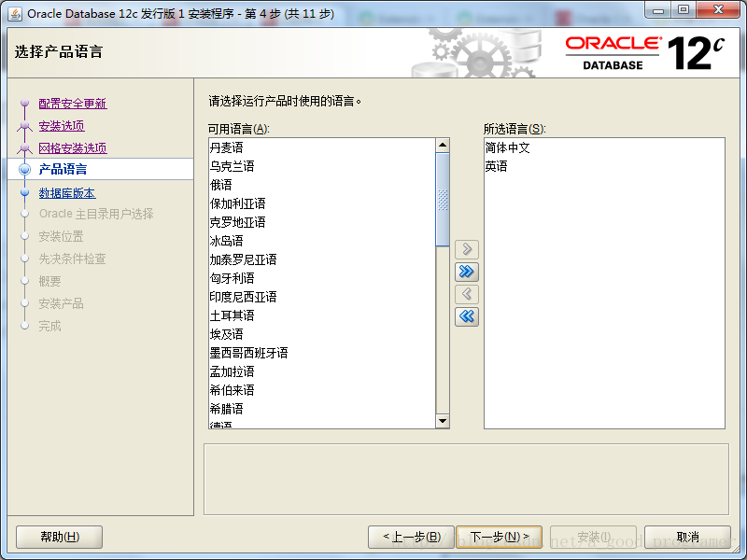Select 保加利亚语 in the list
747x560 pixels.
coord(322,203)
